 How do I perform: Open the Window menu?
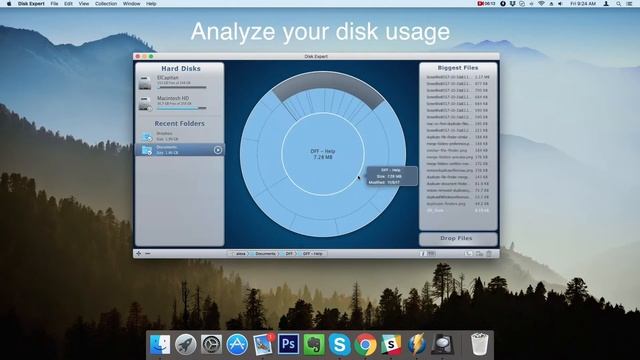pos(131,4)
